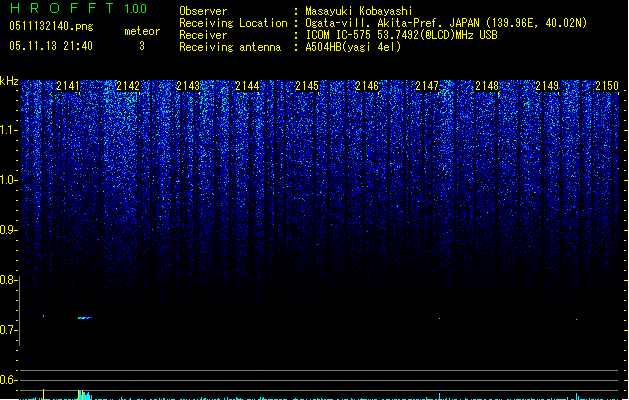Screen dimensions: 629x400
Task: Click the 2148 time marker
Action: 487,86
